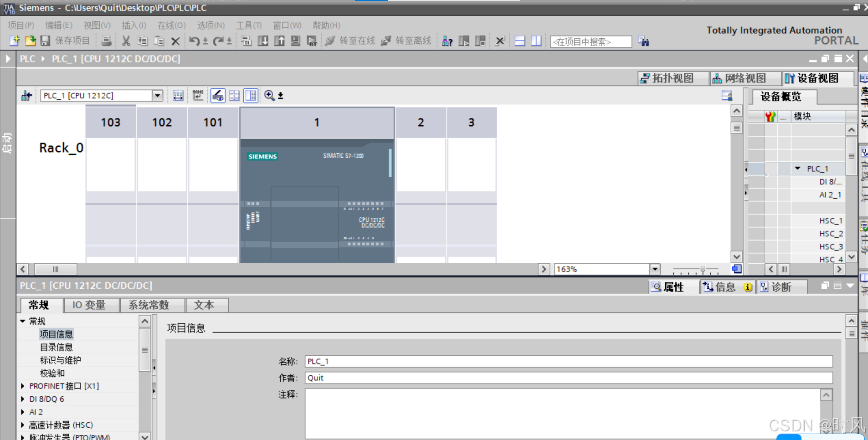Open the 诊断 inspector tab
This screenshot has height=440, width=868.
point(781,287)
